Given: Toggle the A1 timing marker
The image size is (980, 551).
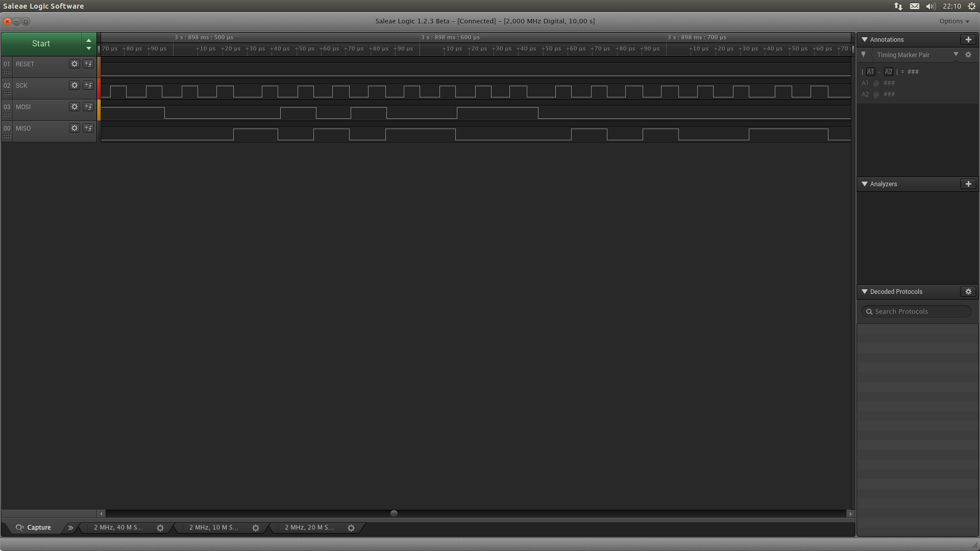Looking at the screenshot, I should [871, 71].
